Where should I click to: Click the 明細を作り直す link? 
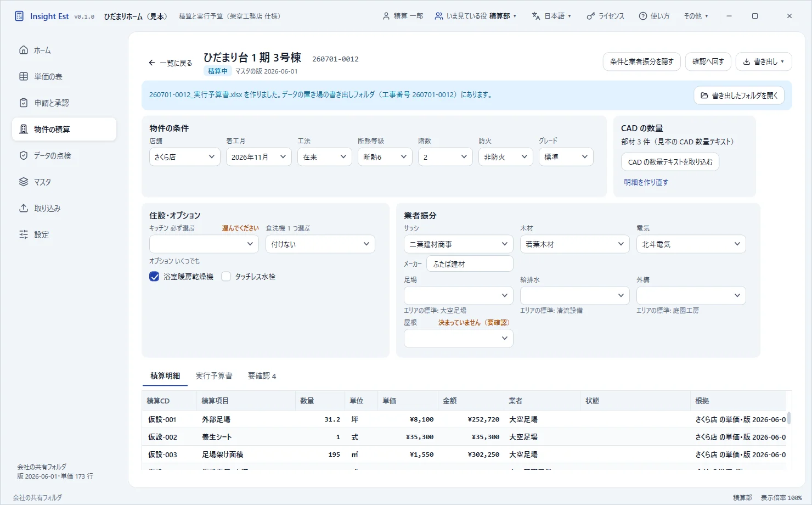pyautogui.click(x=646, y=182)
